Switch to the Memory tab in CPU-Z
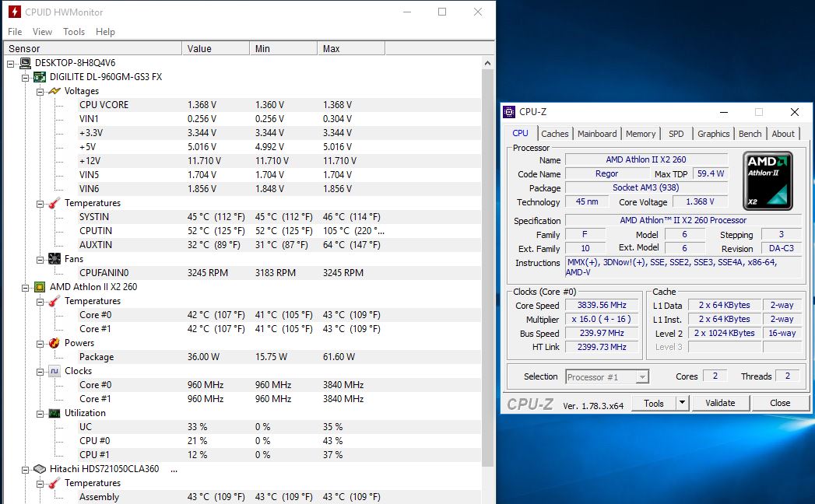The width and height of the screenshot is (815, 504). pyautogui.click(x=641, y=134)
